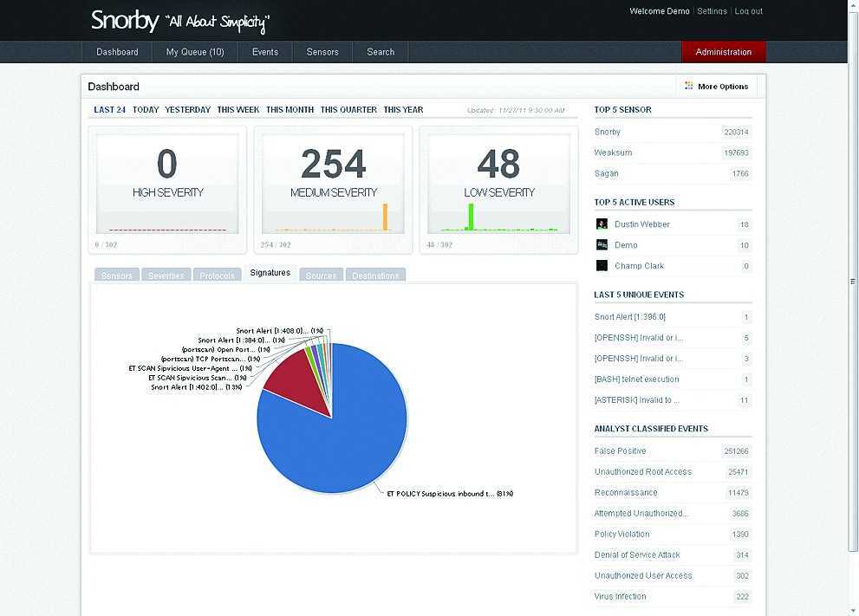Click Champ Clark's avatar icon
This screenshot has height=616, width=859.
[602, 266]
